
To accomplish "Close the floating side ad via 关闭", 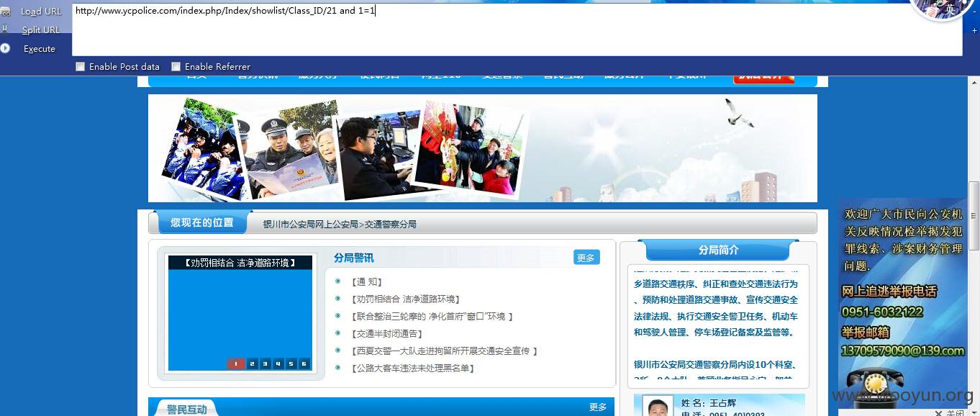I will [x=950, y=412].
